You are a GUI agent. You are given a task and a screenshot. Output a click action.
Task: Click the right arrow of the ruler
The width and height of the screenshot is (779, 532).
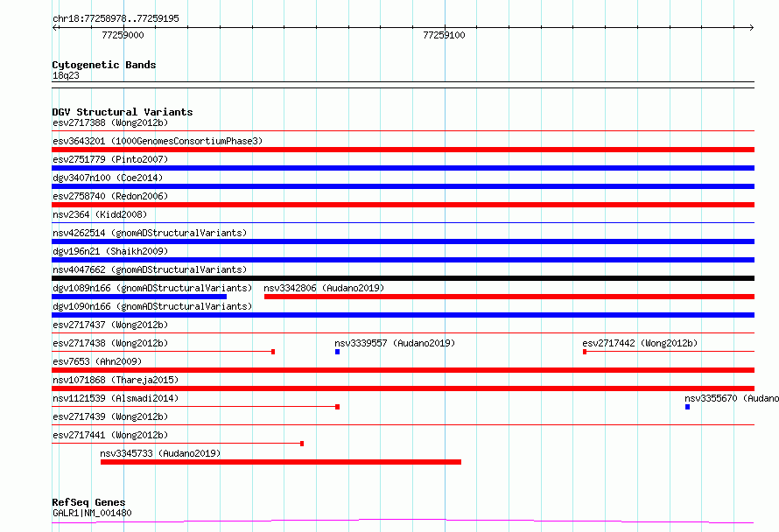coord(751,28)
